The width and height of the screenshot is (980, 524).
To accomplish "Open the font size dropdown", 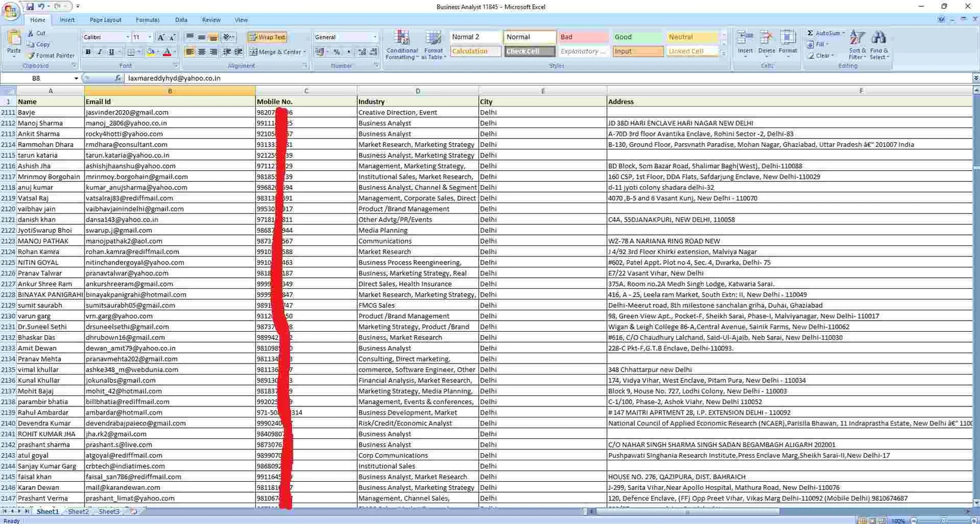I will [x=149, y=37].
